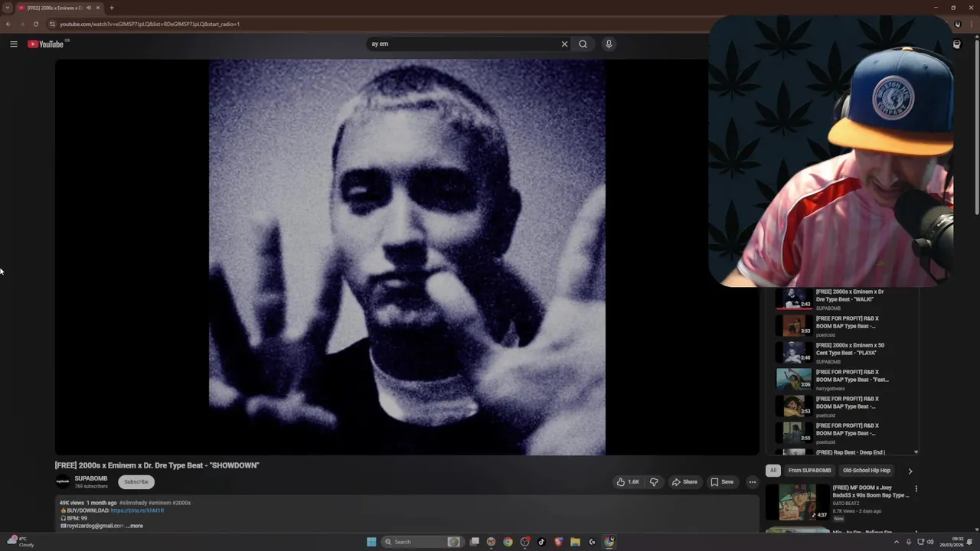The width and height of the screenshot is (980, 551).
Task: Open the three-dot more actions button
Action: coord(752,482)
